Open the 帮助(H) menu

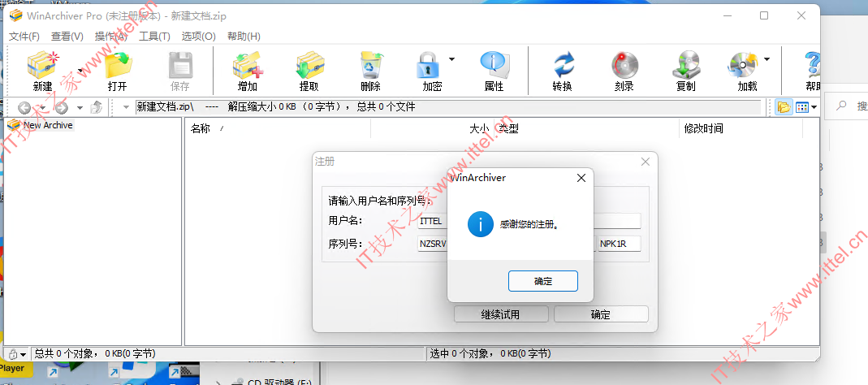click(x=244, y=36)
